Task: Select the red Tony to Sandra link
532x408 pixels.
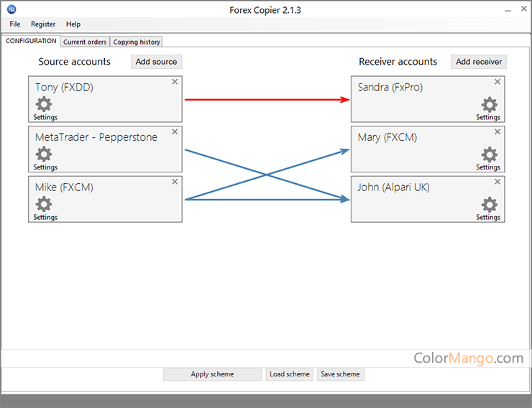Action: [267, 100]
